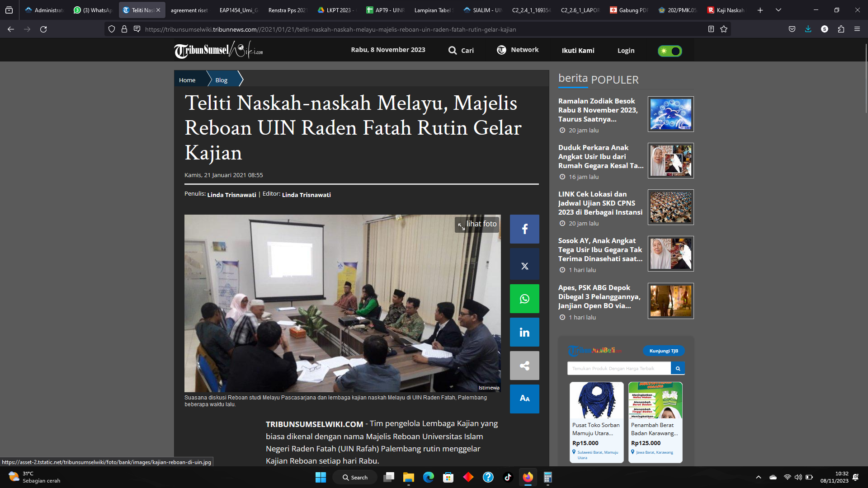The image size is (868, 488).
Task: Change font size with Aa button
Action: click(x=524, y=399)
